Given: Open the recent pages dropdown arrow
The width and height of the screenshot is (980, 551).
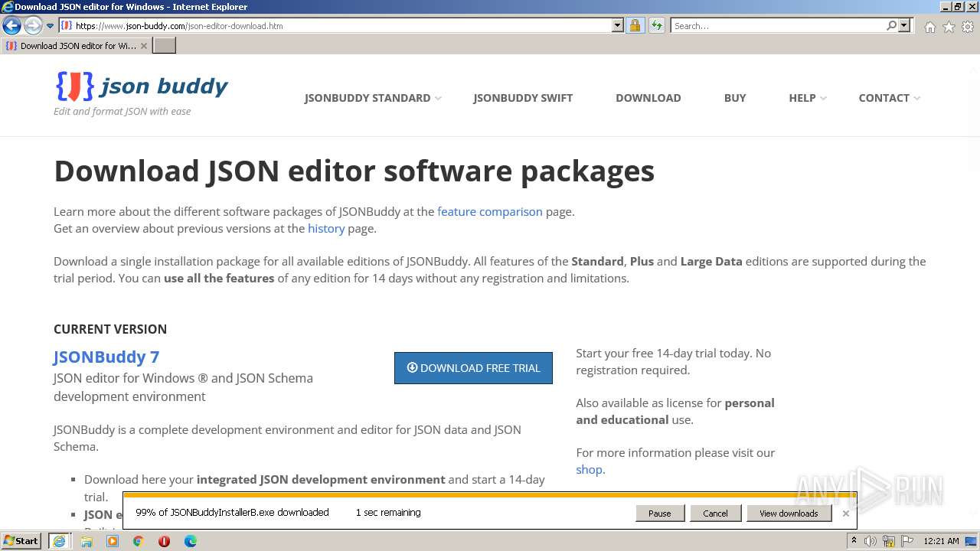Looking at the screenshot, I should click(51, 26).
